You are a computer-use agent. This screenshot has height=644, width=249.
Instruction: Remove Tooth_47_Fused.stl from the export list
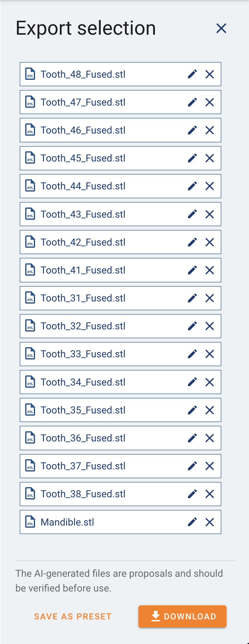pyautogui.click(x=210, y=102)
